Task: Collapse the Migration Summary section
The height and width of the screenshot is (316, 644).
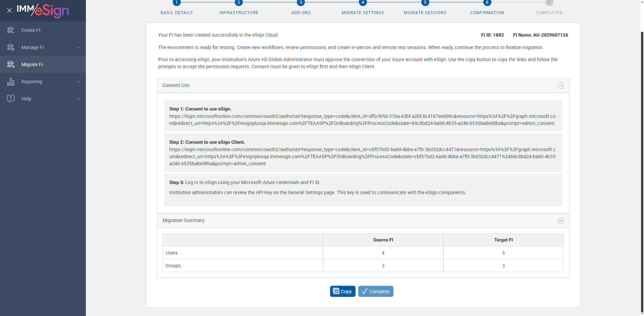Action: [x=560, y=221]
